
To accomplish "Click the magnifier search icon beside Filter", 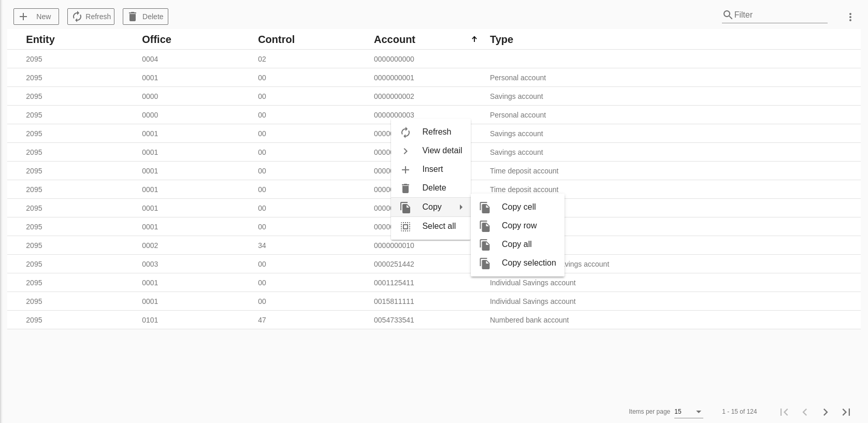I will [728, 15].
